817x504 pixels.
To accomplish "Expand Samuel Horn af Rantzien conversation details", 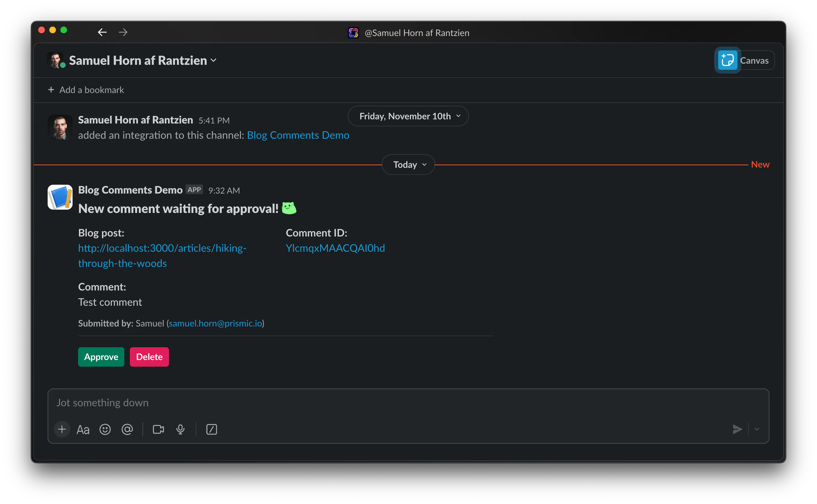I will 143,60.
